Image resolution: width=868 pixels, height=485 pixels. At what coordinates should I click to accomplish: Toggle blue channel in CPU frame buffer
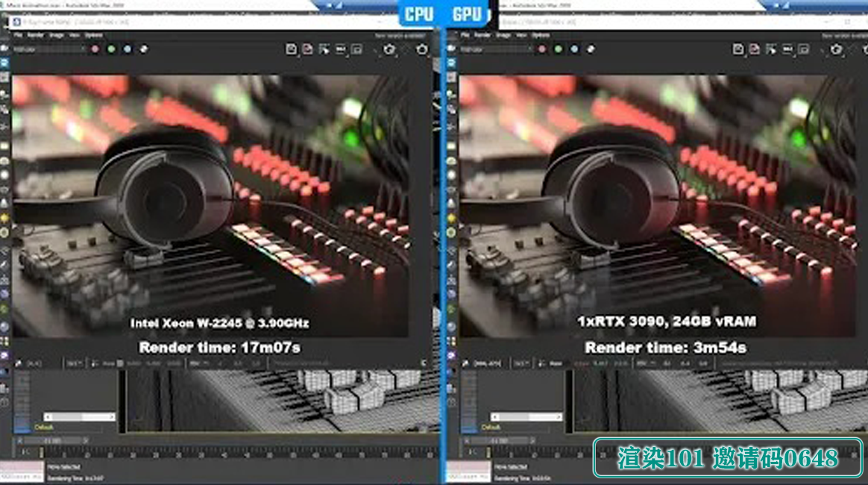pos(128,49)
